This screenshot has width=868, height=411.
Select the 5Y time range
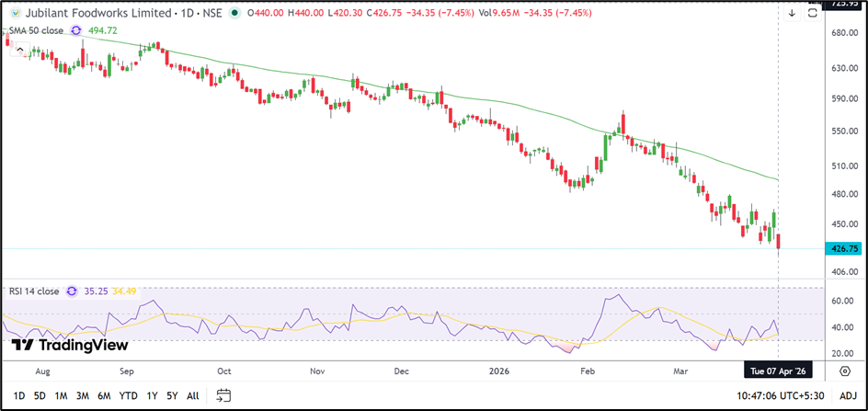click(172, 395)
